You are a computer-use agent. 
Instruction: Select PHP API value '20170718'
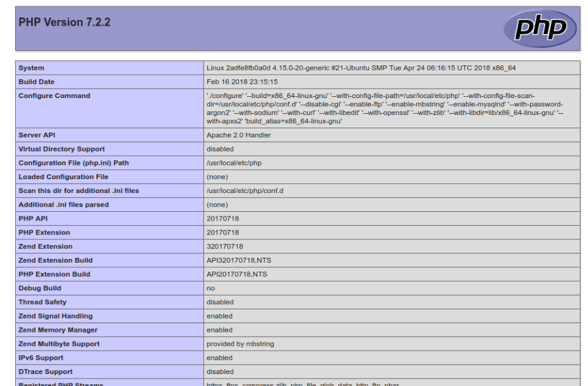pos(223,219)
